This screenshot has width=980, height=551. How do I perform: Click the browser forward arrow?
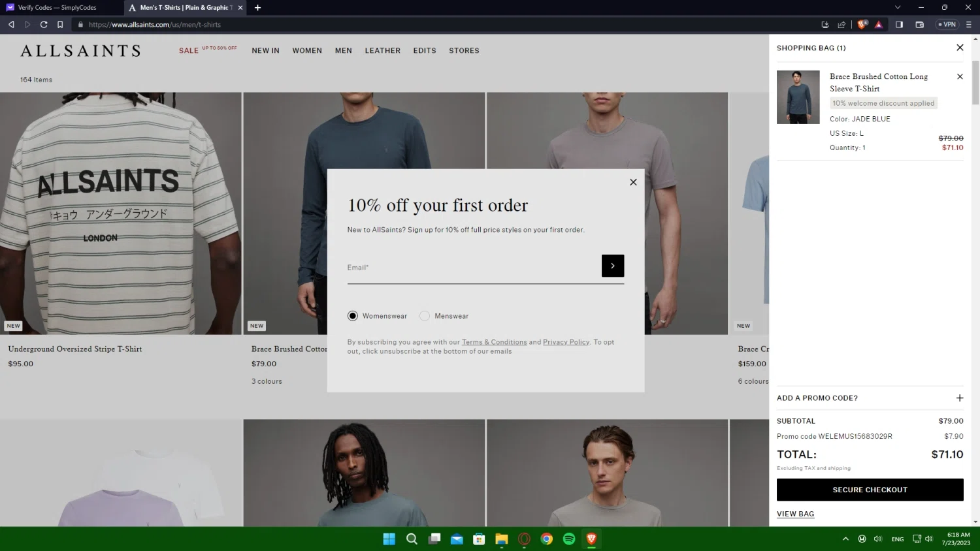[27, 24]
